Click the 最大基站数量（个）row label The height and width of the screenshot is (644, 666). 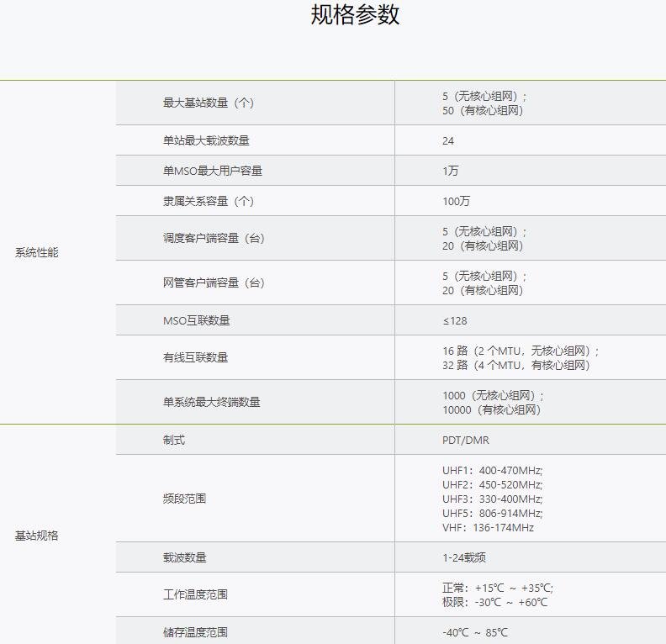(x=209, y=103)
